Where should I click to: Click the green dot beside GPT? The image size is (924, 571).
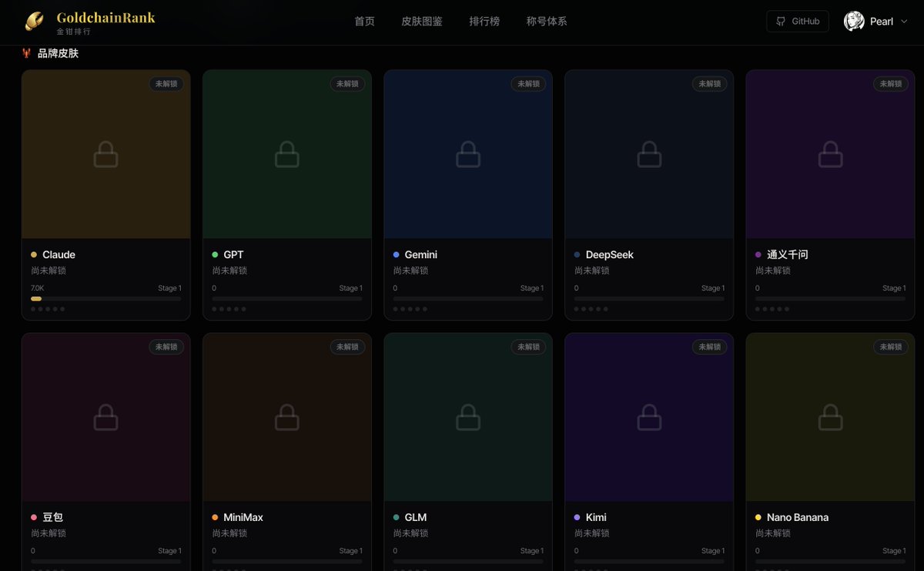[215, 254]
